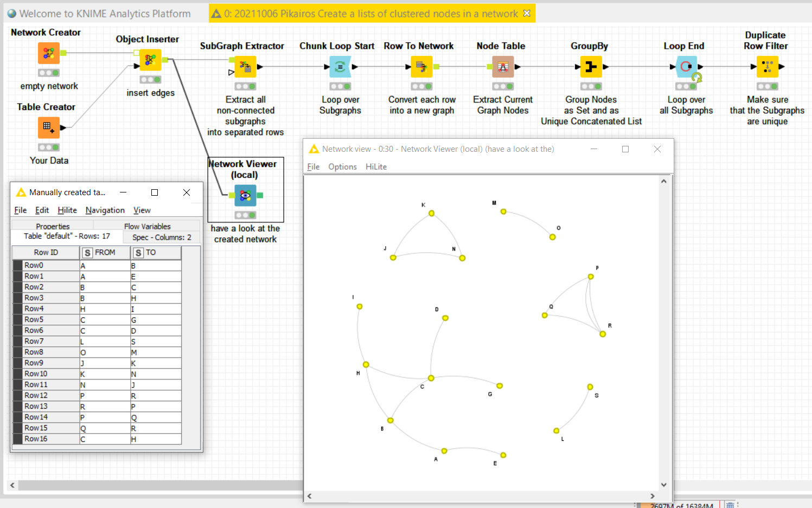Click the FROM column header
The width and height of the screenshot is (812, 508).
pyautogui.click(x=105, y=253)
